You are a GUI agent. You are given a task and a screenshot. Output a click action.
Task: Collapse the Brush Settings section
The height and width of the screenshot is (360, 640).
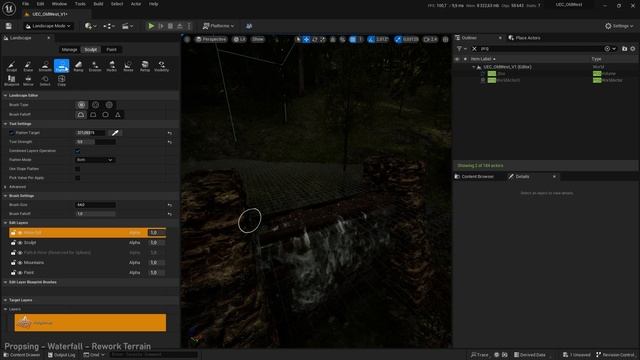(x=5, y=196)
